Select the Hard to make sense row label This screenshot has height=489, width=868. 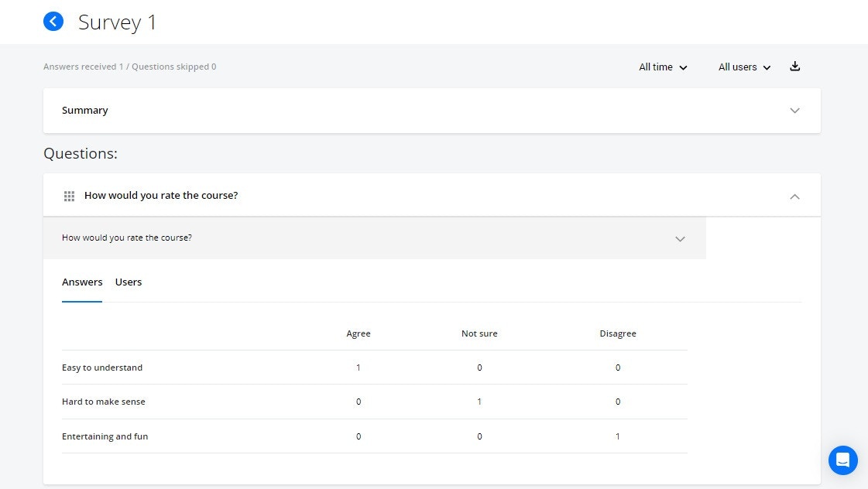coord(104,402)
